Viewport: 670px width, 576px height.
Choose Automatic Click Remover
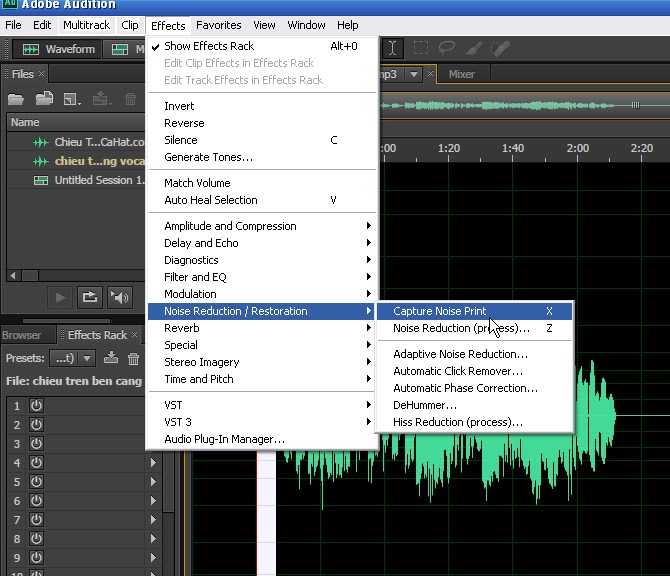tap(474, 371)
